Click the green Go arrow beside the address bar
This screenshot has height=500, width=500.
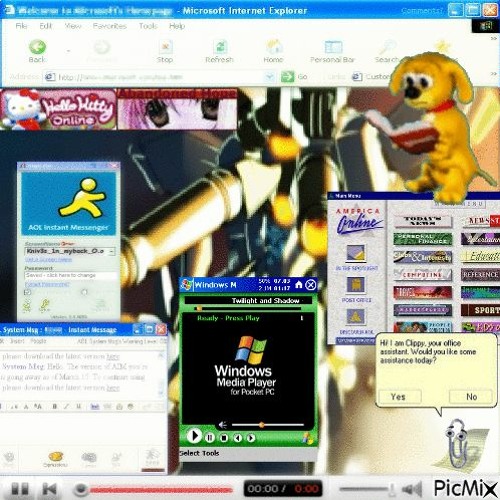(x=288, y=77)
